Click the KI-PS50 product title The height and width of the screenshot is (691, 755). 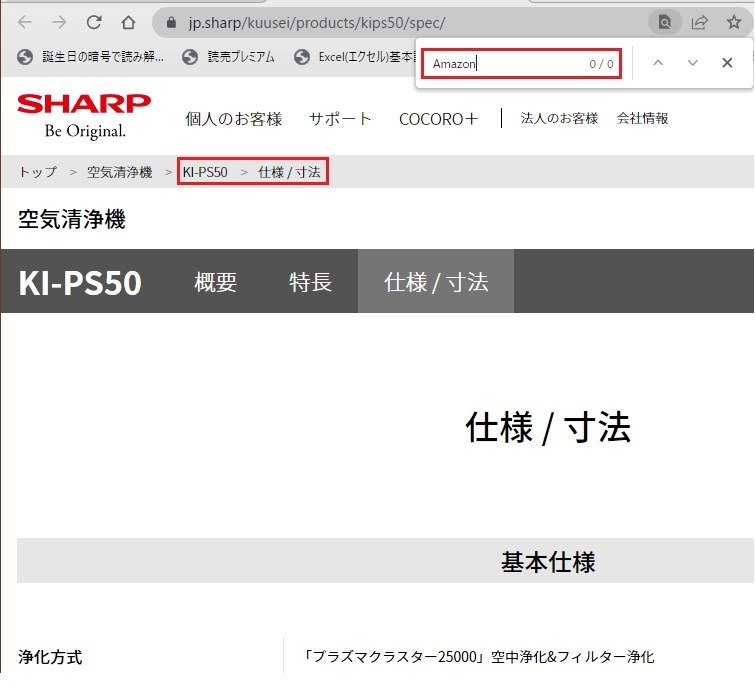[x=80, y=282]
